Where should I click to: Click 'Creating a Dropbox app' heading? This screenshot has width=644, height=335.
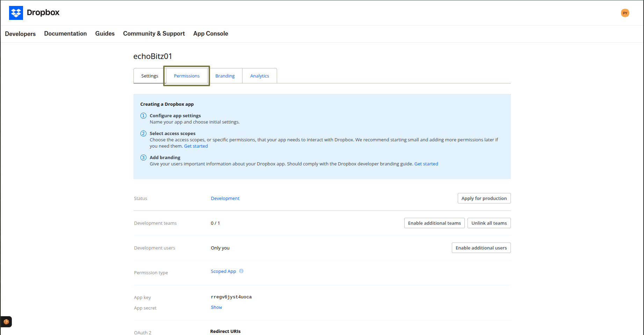167,104
